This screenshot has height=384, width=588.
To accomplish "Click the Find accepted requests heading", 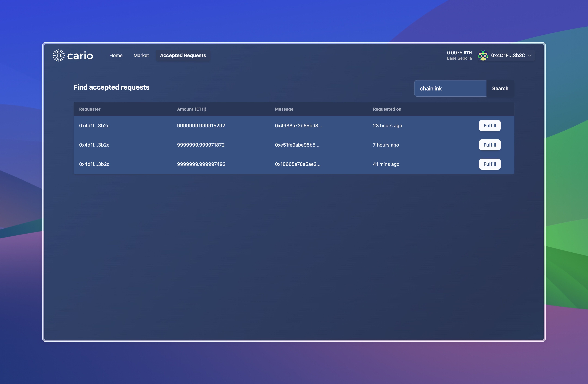I will (111, 87).
